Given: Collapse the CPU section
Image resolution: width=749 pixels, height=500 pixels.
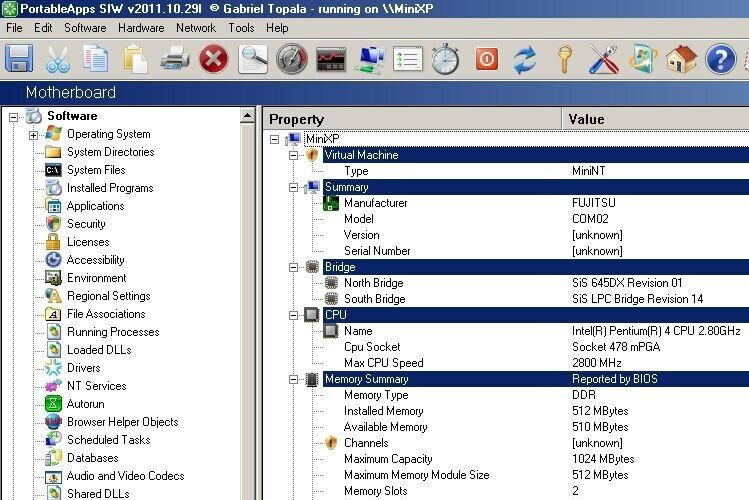Looking at the screenshot, I should click(293, 315).
